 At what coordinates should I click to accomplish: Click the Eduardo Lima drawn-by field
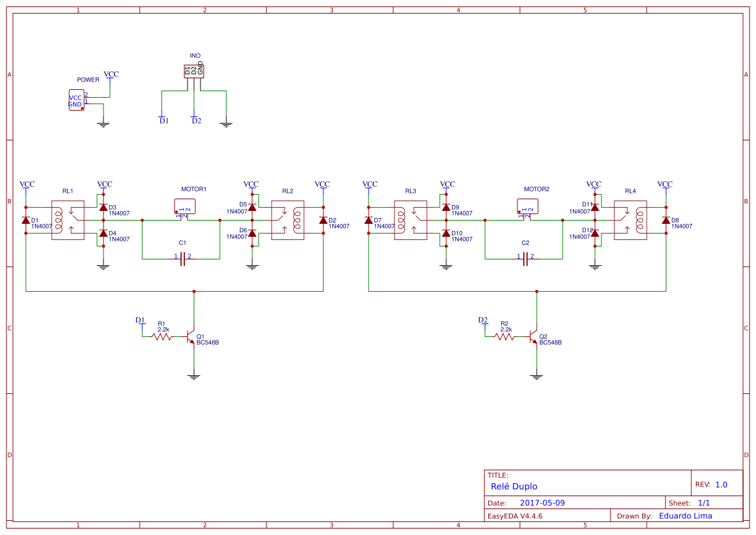click(685, 516)
